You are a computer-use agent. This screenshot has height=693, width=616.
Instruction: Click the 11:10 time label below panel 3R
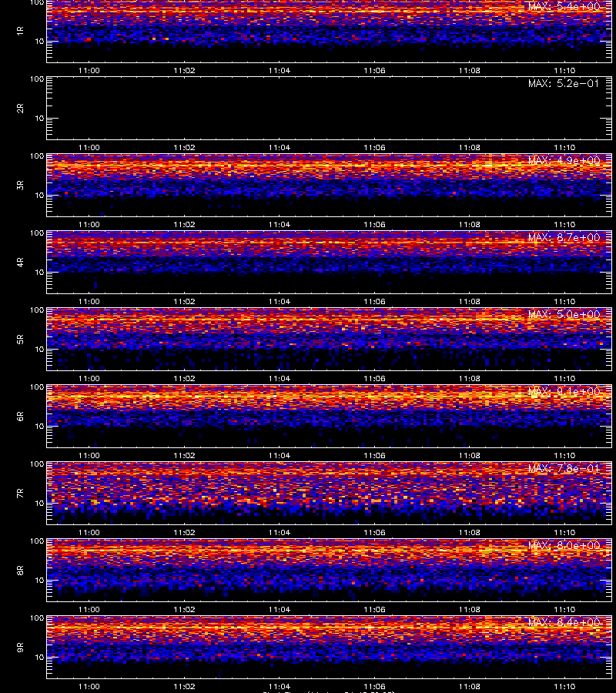(564, 225)
